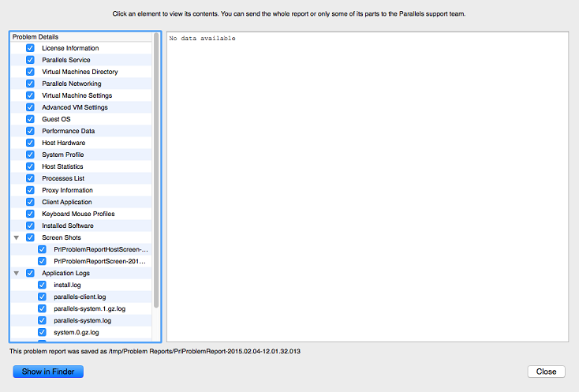View the install.log file
The height and width of the screenshot is (392, 579).
click(67, 285)
